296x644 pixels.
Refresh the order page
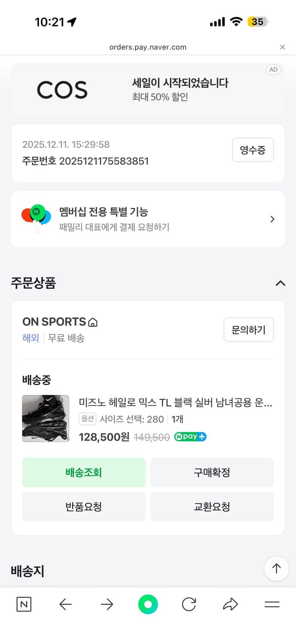pyautogui.click(x=189, y=604)
